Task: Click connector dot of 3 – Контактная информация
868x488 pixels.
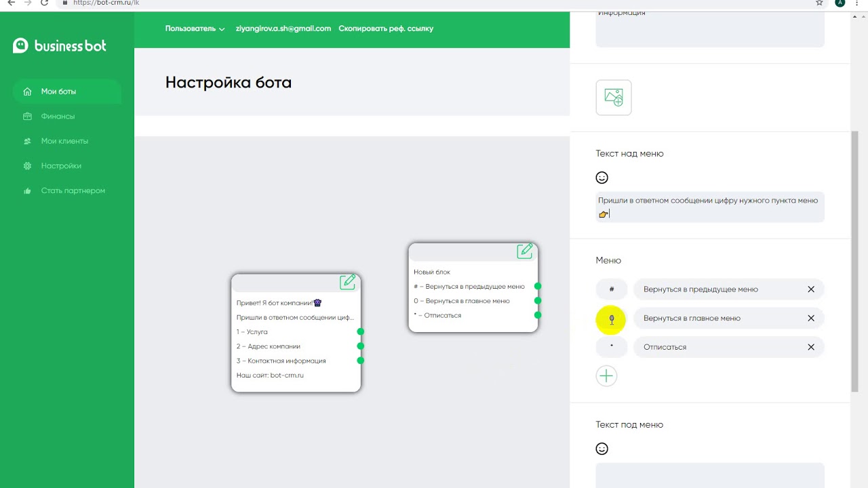Action: pyautogui.click(x=361, y=361)
